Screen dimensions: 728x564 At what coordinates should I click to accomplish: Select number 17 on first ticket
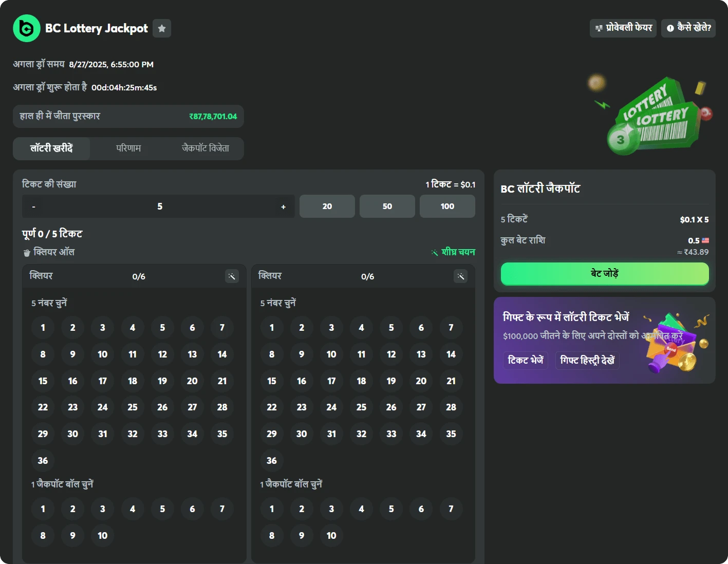point(103,381)
